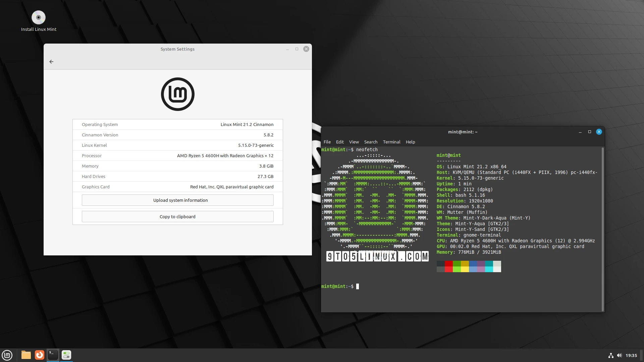Select the Graphics Card row in System Settings

click(x=177, y=187)
